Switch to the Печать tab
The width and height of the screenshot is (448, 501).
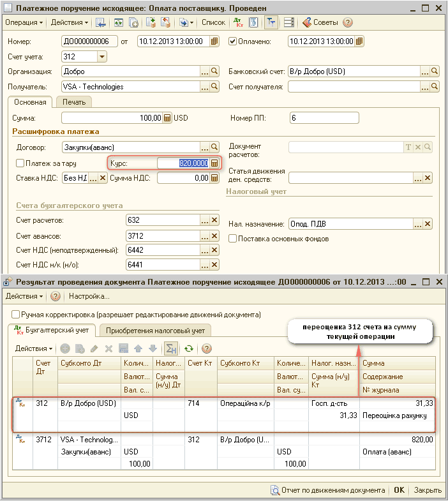[x=74, y=101]
